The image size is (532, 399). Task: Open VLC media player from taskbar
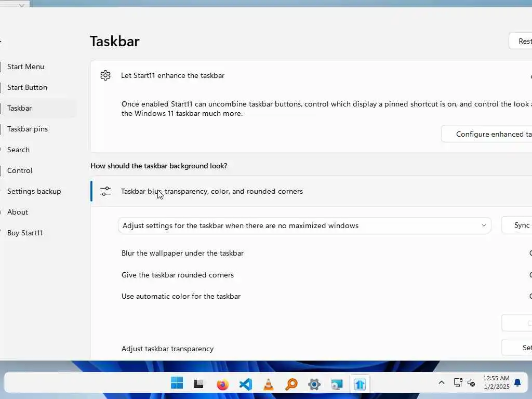(x=269, y=384)
